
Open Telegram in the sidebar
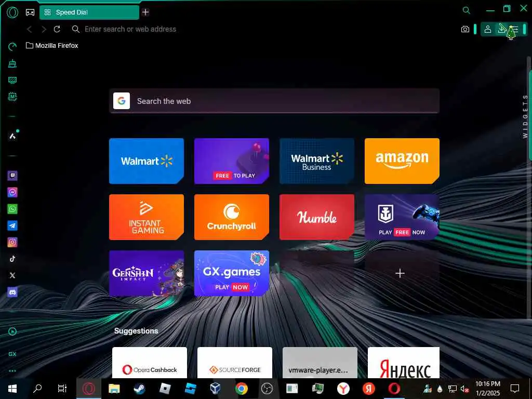click(12, 225)
